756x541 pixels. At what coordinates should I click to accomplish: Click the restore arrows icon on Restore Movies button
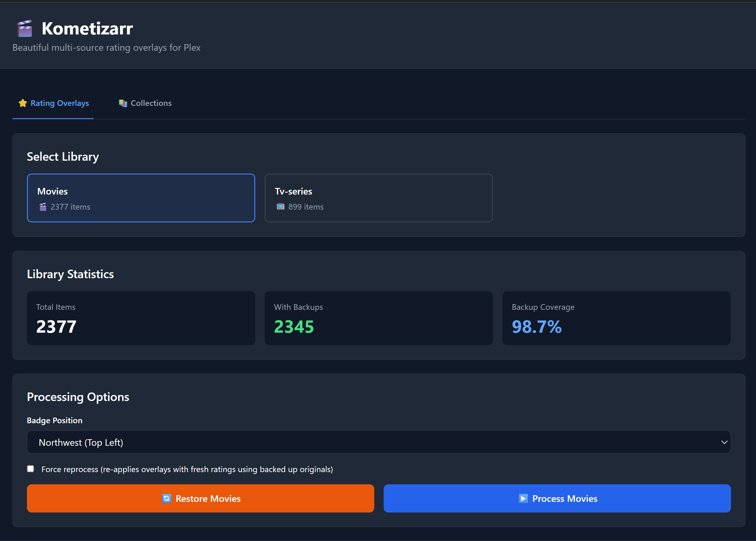[167, 498]
